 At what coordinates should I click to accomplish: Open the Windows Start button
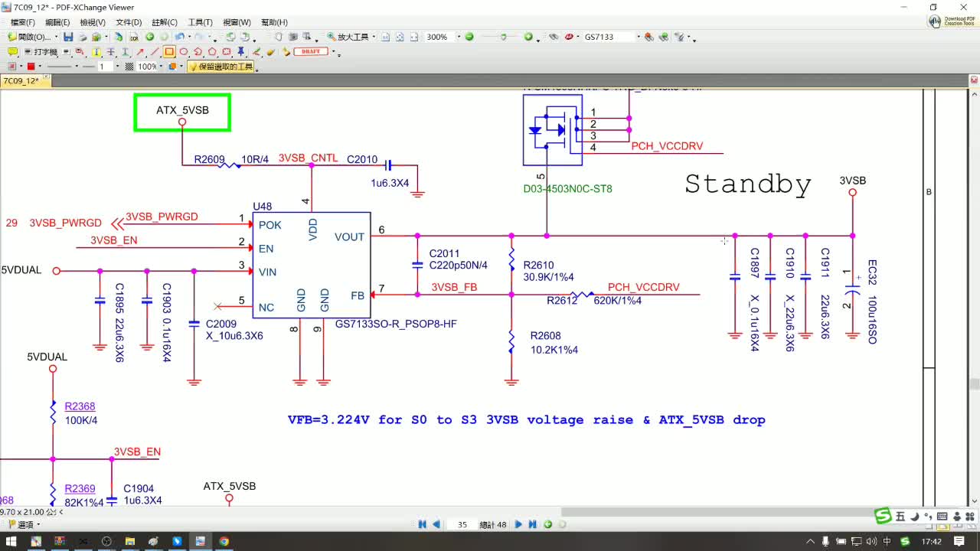coord(11,541)
